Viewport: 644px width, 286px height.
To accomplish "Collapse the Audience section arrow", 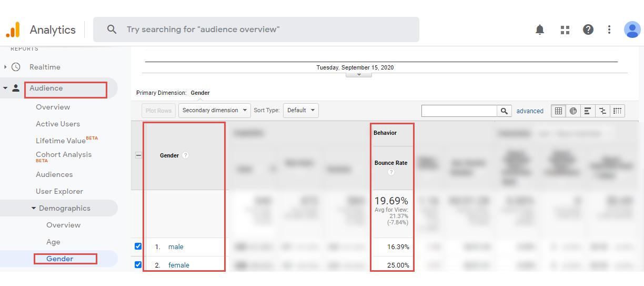I will [5, 88].
